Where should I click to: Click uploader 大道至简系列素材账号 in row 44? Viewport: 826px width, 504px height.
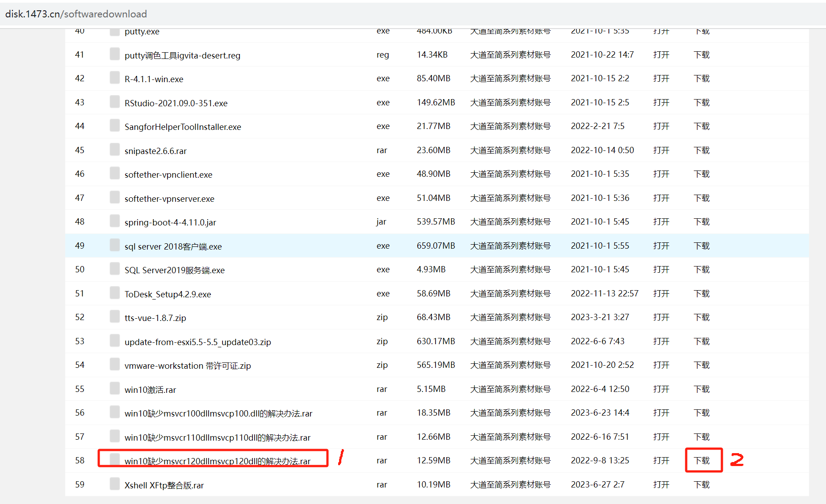(x=510, y=126)
